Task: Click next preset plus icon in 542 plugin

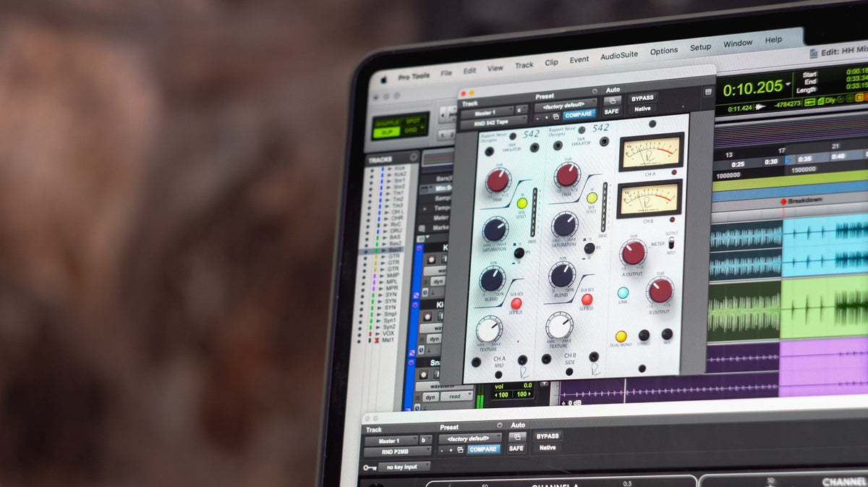Action: click(546, 117)
